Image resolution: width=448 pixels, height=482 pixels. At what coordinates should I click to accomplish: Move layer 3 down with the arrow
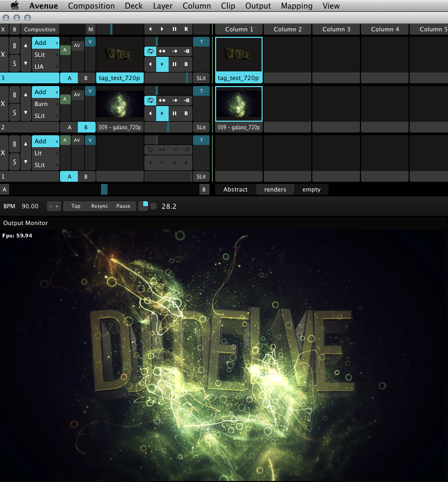(24, 64)
